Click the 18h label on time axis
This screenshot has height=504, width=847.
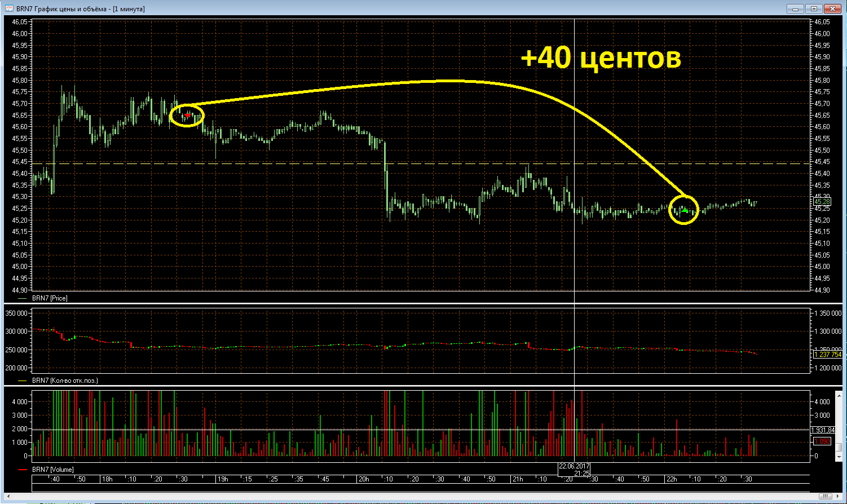tap(107, 479)
